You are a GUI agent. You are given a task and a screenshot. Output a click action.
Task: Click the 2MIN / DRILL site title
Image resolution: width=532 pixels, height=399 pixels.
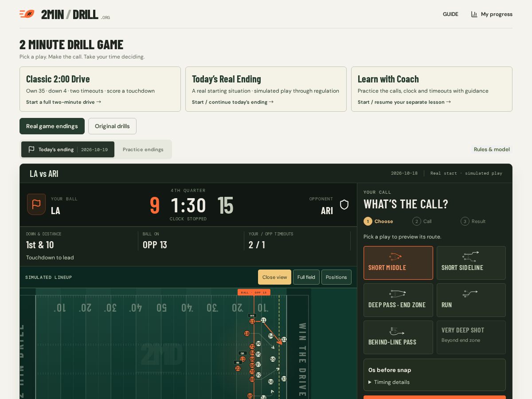[x=70, y=14]
